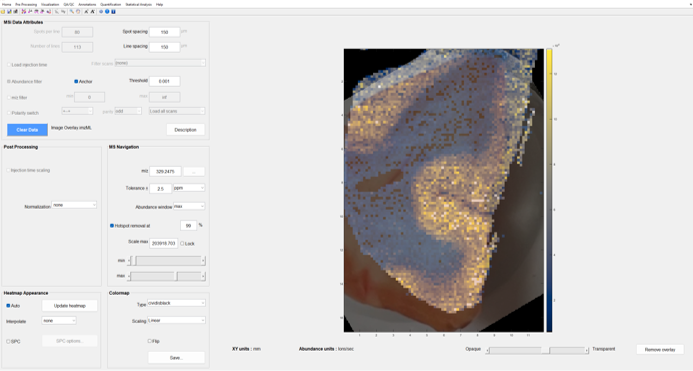Click the smaller 'A' decrease font icon
Image resolution: width=693 pixels, height=371 pixels.
[86, 11]
